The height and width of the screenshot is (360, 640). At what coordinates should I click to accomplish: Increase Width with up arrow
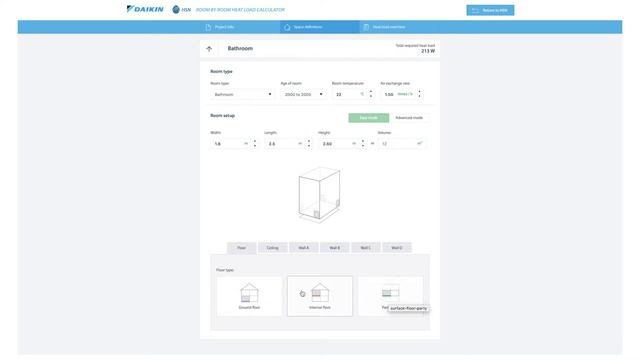(255, 141)
